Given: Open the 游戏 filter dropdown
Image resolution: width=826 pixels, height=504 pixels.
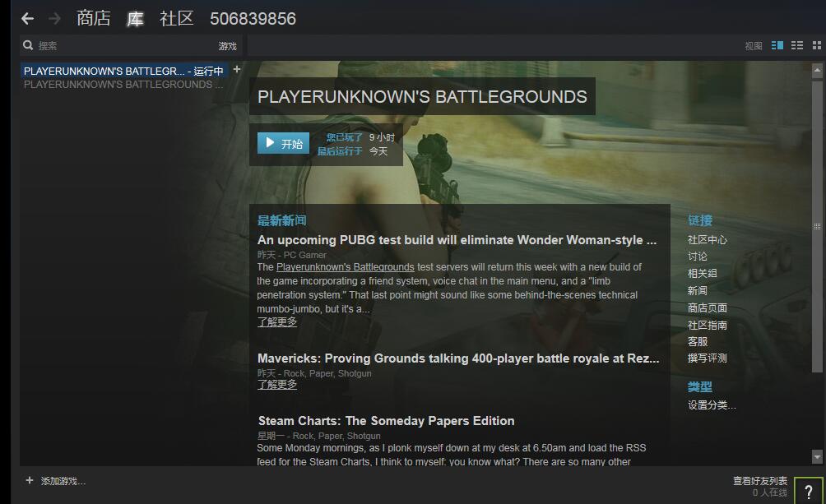Looking at the screenshot, I should coord(227,46).
